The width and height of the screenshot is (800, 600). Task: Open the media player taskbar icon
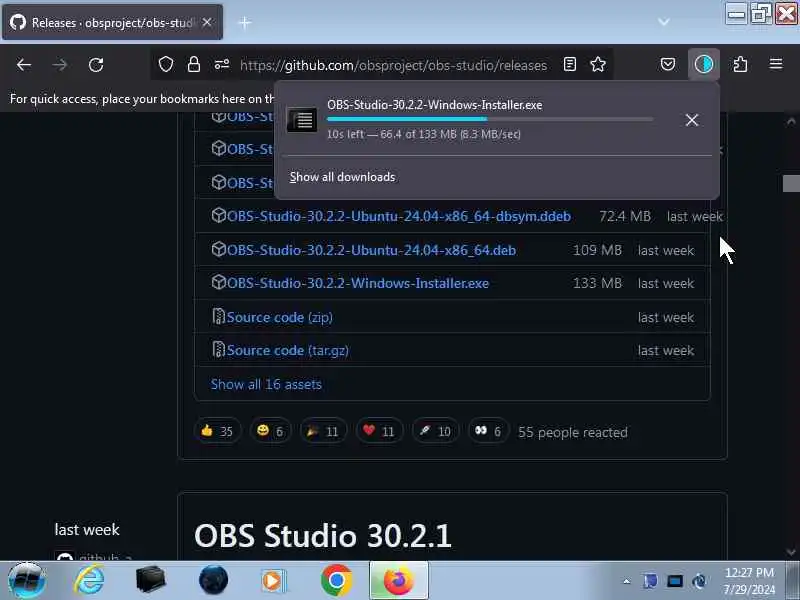tap(274, 581)
